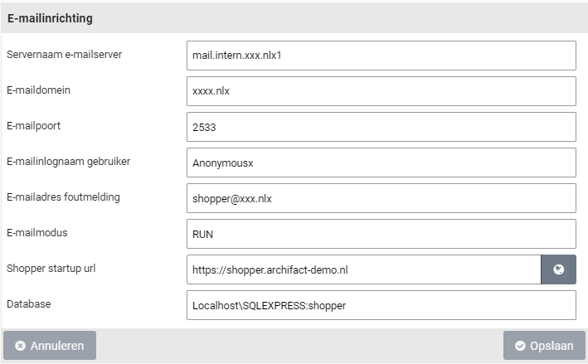Click into the E-maildomein text box
The image size is (588, 364).
pos(381,91)
